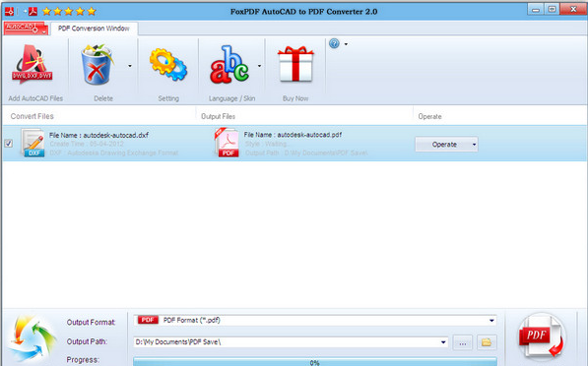The width and height of the screenshot is (588, 366).
Task: Open the Output Format dropdown
Action: tap(315, 321)
